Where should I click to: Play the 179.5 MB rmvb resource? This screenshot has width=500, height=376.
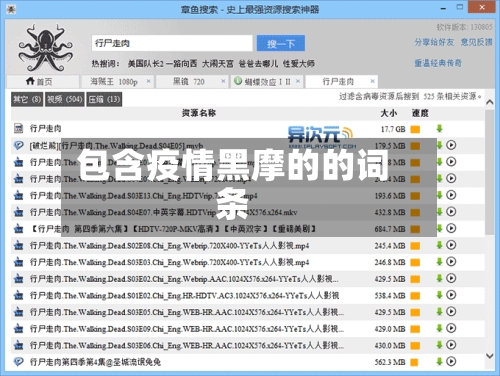point(451,145)
